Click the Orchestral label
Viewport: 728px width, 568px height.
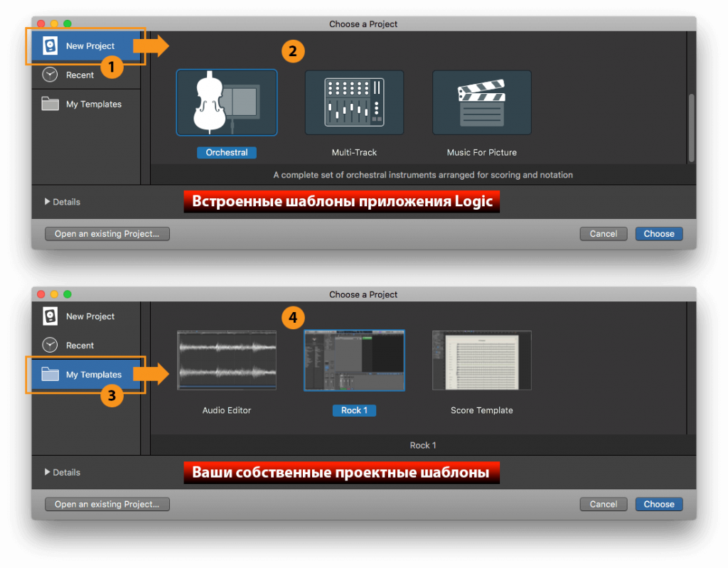(227, 152)
